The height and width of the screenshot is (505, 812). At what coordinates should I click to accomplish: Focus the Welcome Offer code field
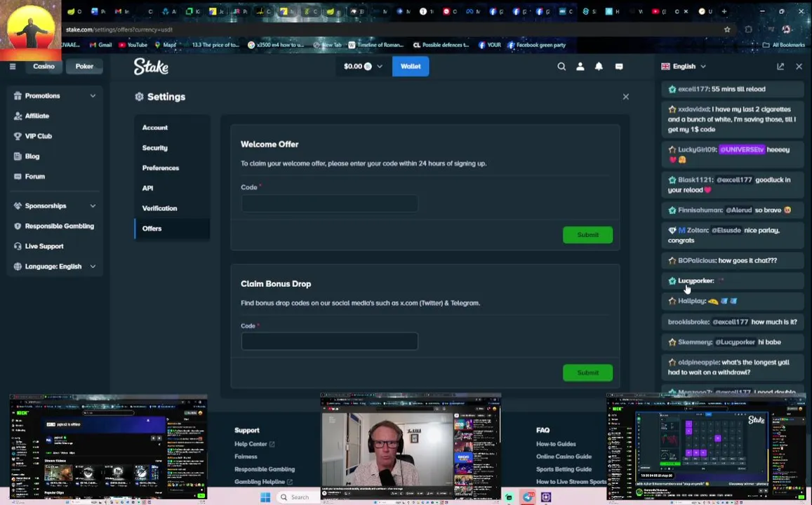[329, 203]
